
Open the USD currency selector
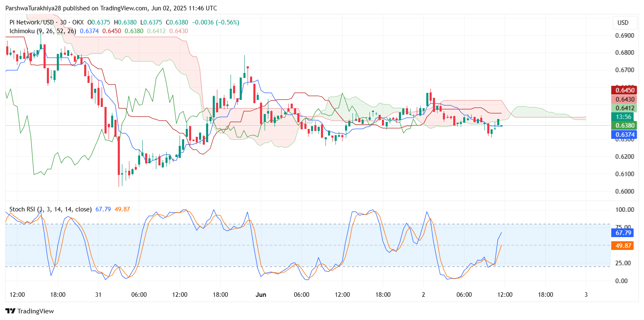[x=622, y=23]
